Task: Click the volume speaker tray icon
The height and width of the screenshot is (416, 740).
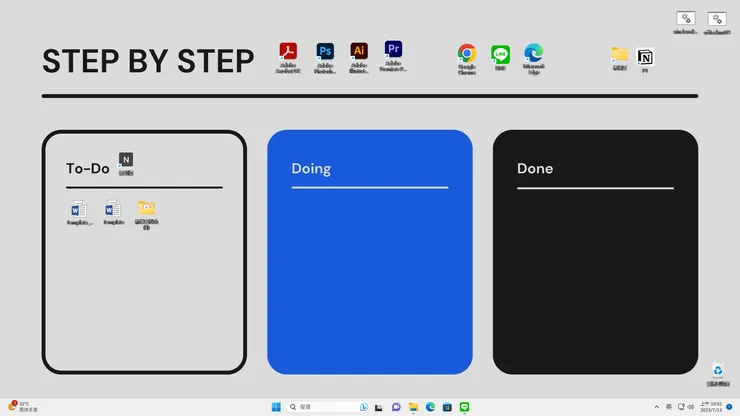Action: [x=690, y=407]
